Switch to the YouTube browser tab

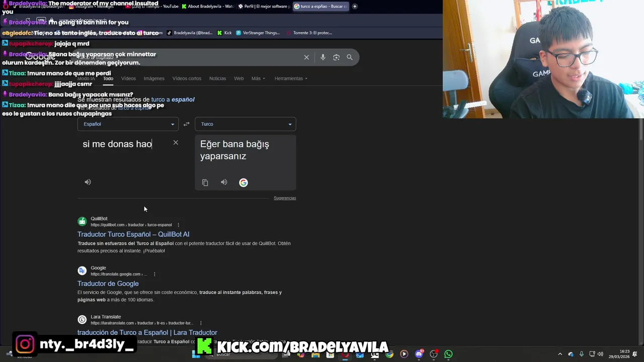click(151, 7)
